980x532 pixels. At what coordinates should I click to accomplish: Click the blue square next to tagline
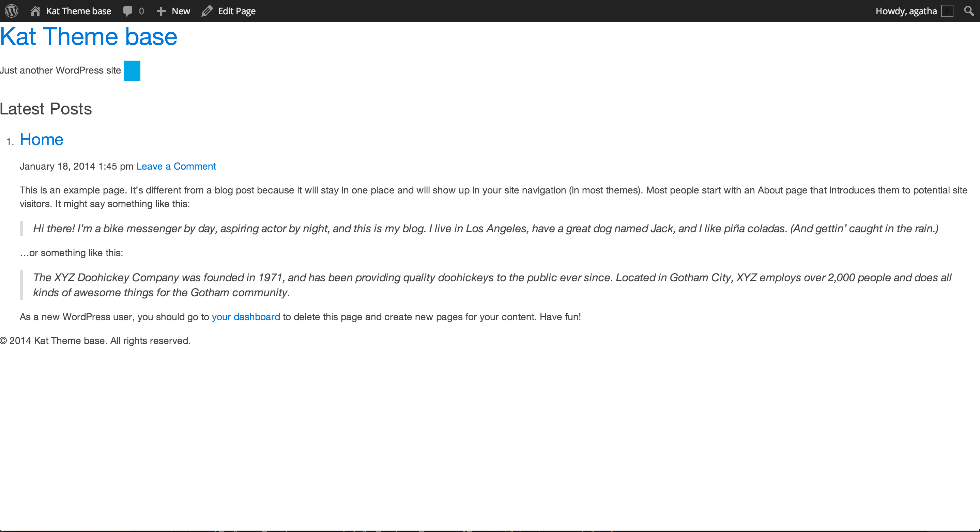(132, 71)
